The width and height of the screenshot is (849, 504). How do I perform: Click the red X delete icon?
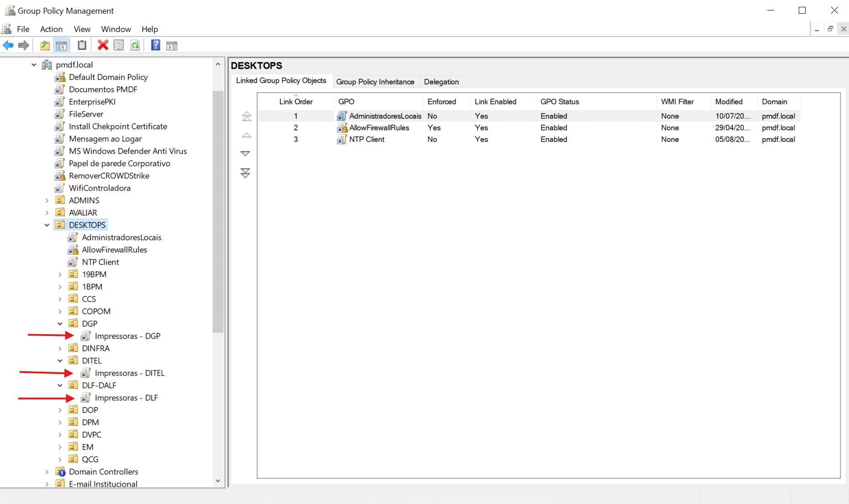pyautogui.click(x=102, y=45)
